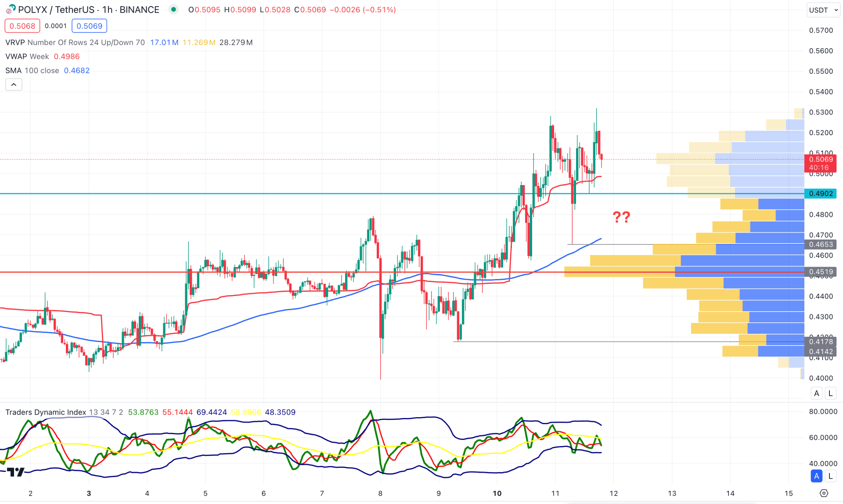Click the POLYX / TetherUS symbol title
Screen dimensions: 843x504
click(89, 10)
